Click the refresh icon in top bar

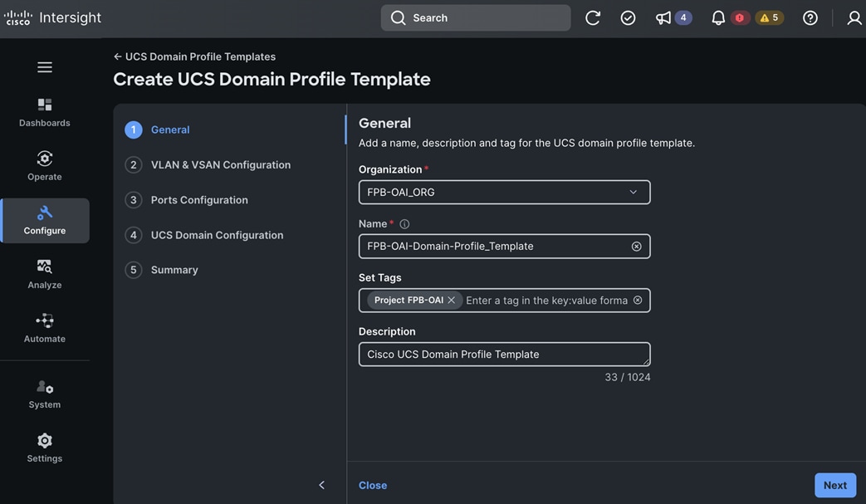click(x=593, y=17)
